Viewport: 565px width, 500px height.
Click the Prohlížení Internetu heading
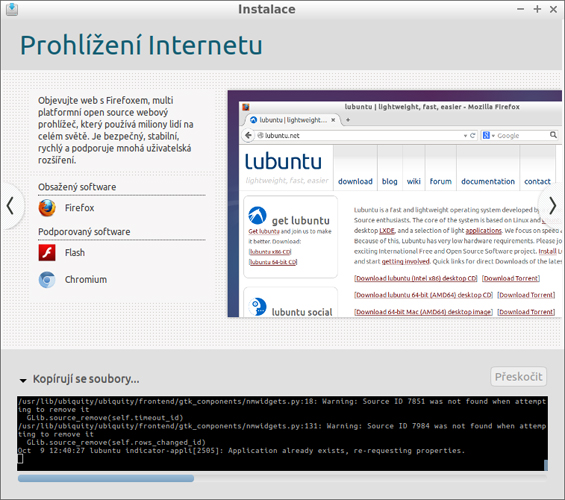coord(141,45)
